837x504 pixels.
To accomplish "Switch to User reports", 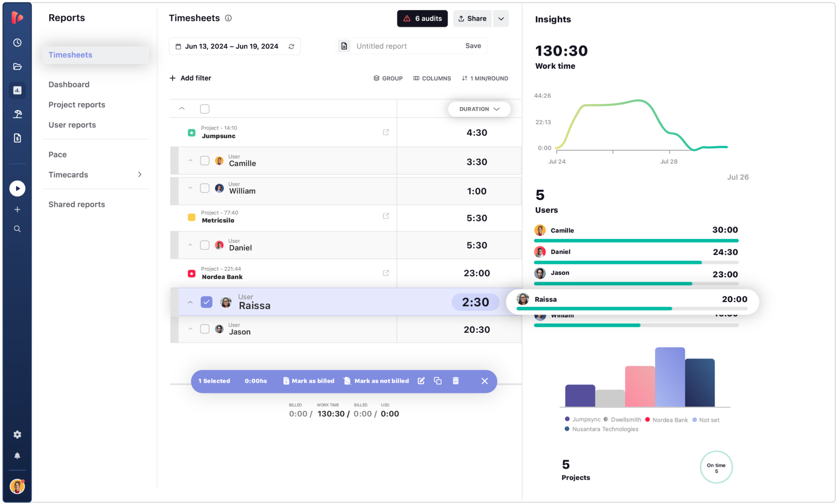I will tap(72, 125).
